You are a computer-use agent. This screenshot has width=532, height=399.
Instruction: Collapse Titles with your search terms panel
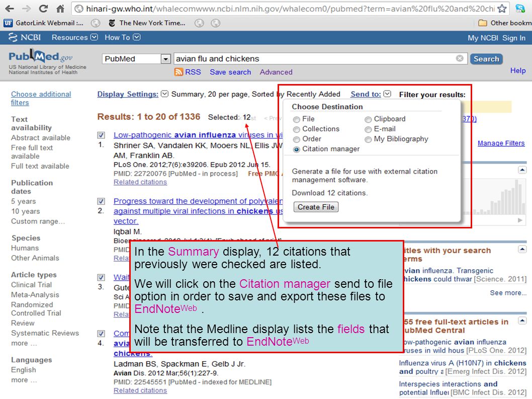[522, 250]
